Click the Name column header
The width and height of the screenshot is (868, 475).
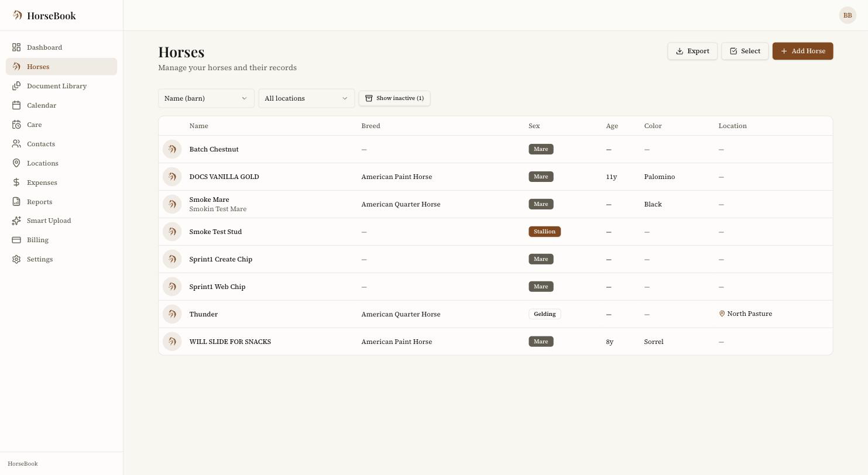tap(199, 126)
